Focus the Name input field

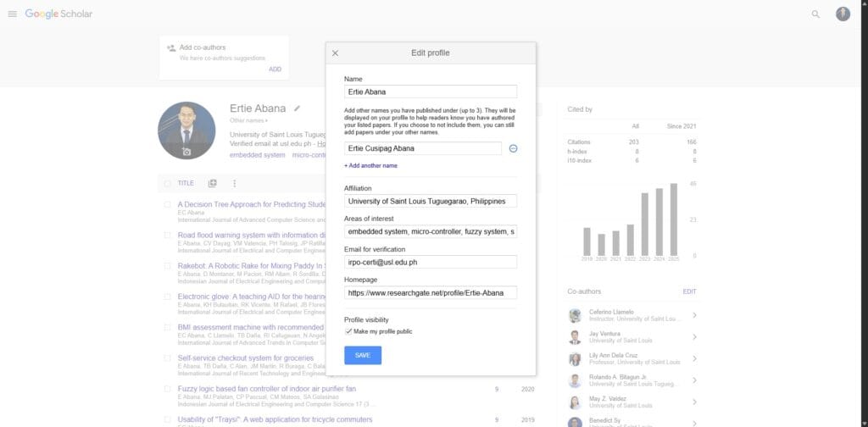click(430, 91)
